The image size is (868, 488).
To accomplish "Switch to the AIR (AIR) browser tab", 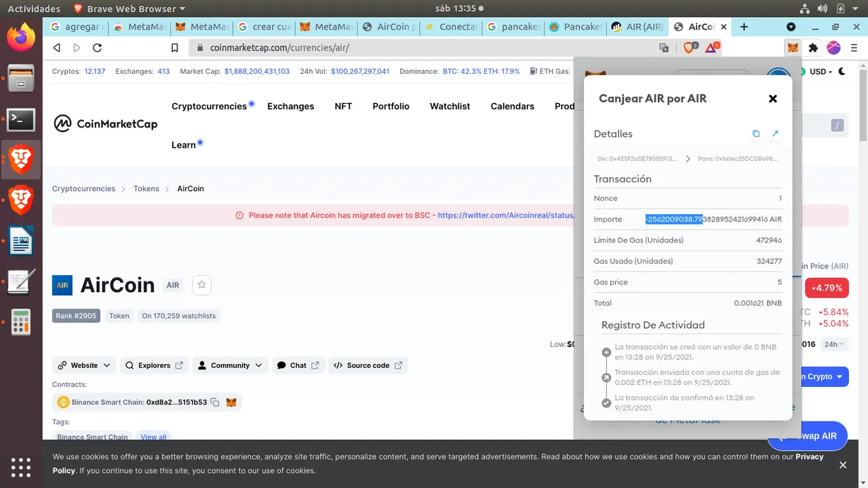I will 636,27.
